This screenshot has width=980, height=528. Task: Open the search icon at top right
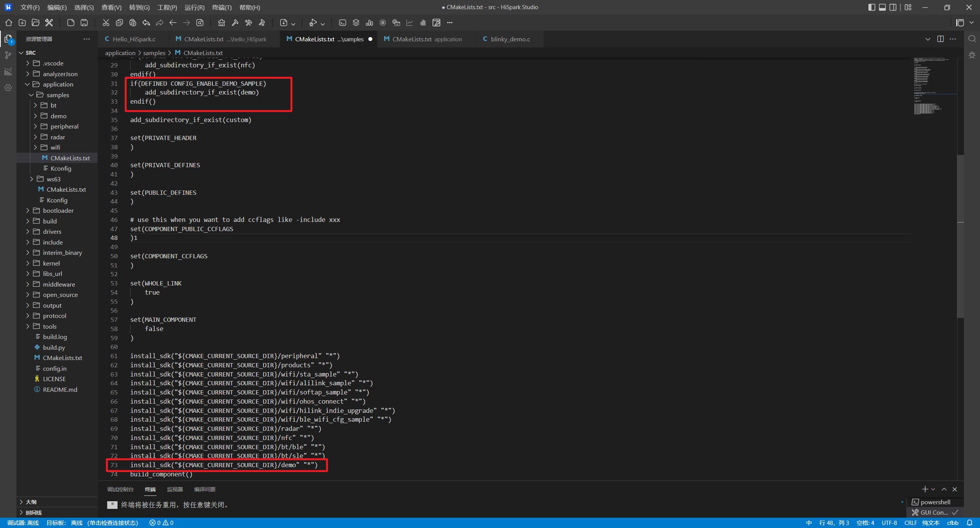tap(972, 39)
